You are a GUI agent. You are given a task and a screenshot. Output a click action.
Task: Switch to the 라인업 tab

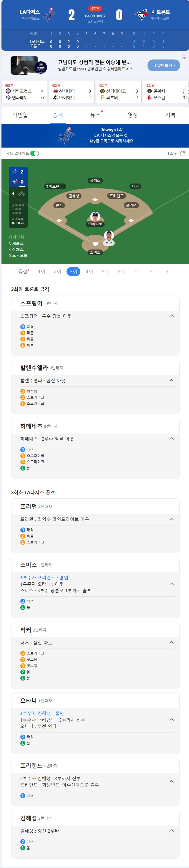(20, 115)
